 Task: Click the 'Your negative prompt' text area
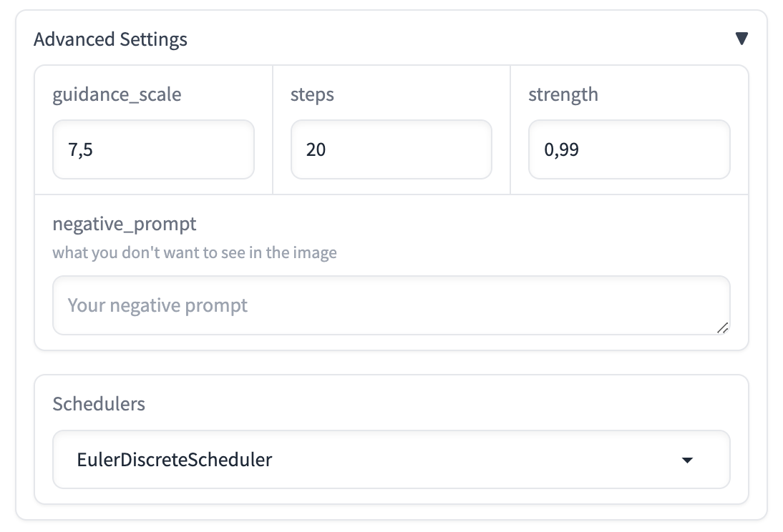coord(391,305)
